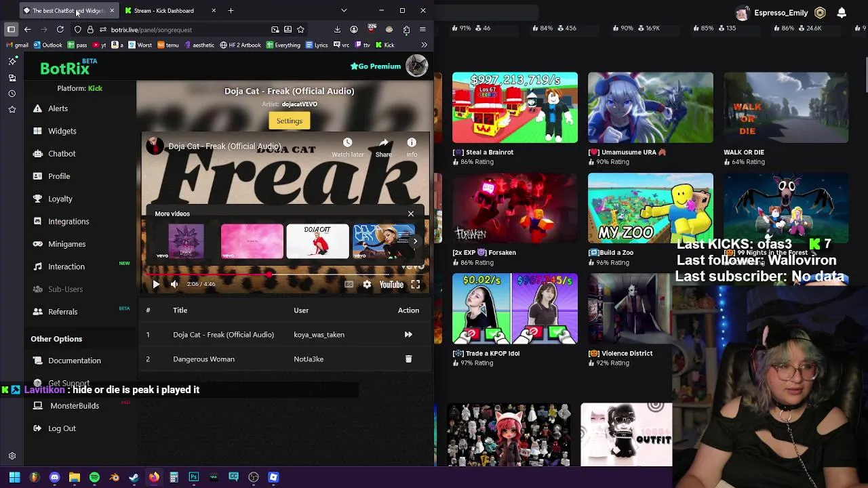Image resolution: width=868 pixels, height=488 pixels.
Task: Click the NotJa3ke user cell
Action: pyautogui.click(x=309, y=359)
